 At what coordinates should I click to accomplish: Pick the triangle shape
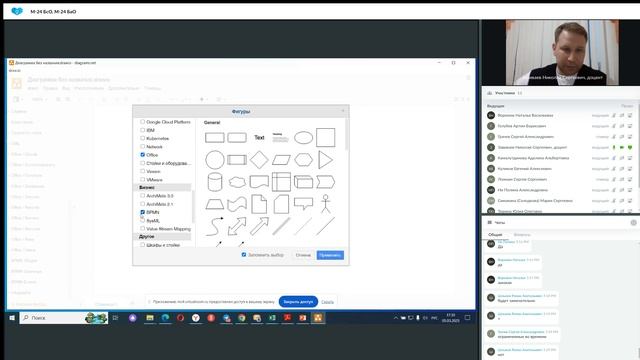pyautogui.click(x=325, y=160)
